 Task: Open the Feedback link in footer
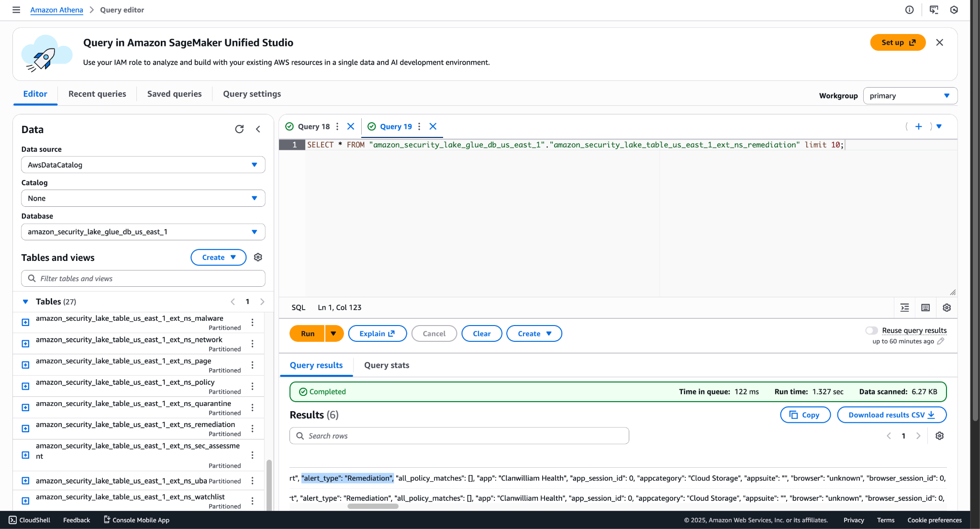click(77, 520)
